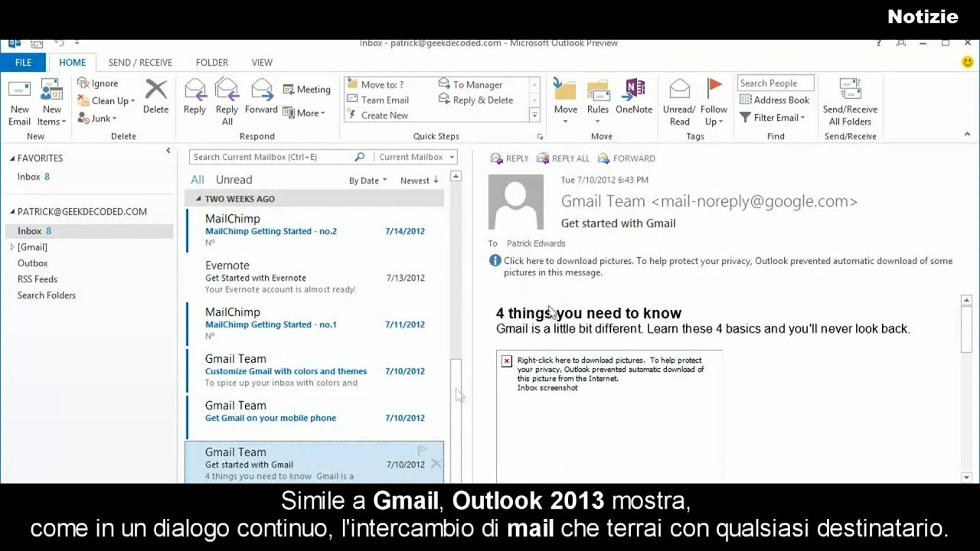Open MailChimp Getting Started no.1 email

pos(315,323)
